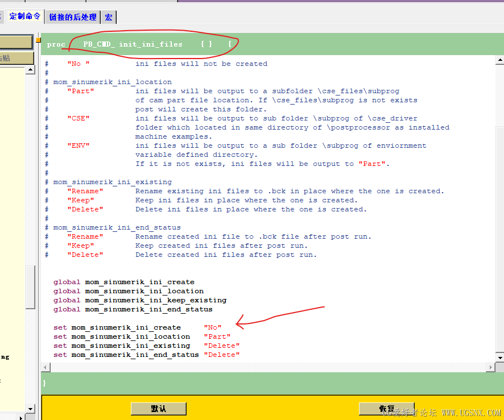
Task: Click the "Part" value of mom_sinumerik_ini_location set line
Action: pyautogui.click(x=217, y=336)
